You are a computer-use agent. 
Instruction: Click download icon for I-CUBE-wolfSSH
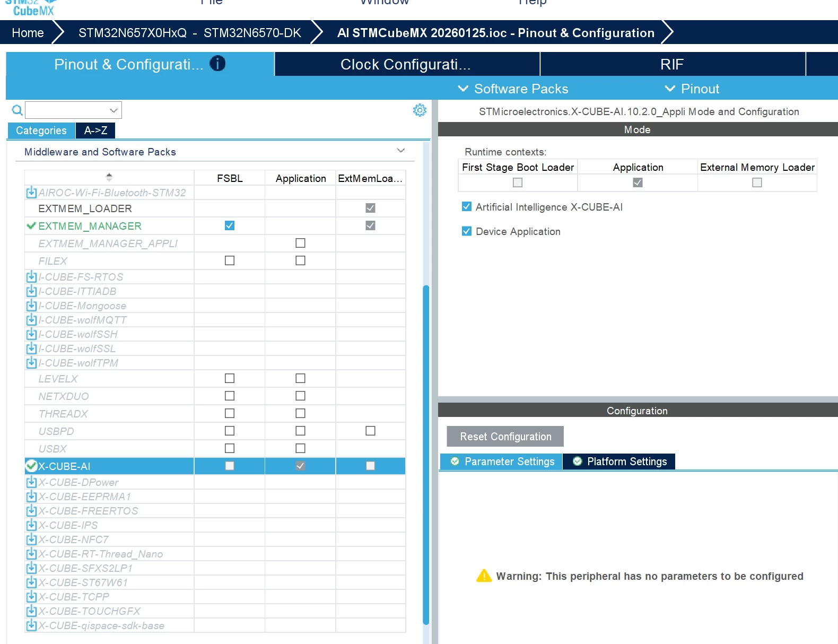[x=31, y=334]
